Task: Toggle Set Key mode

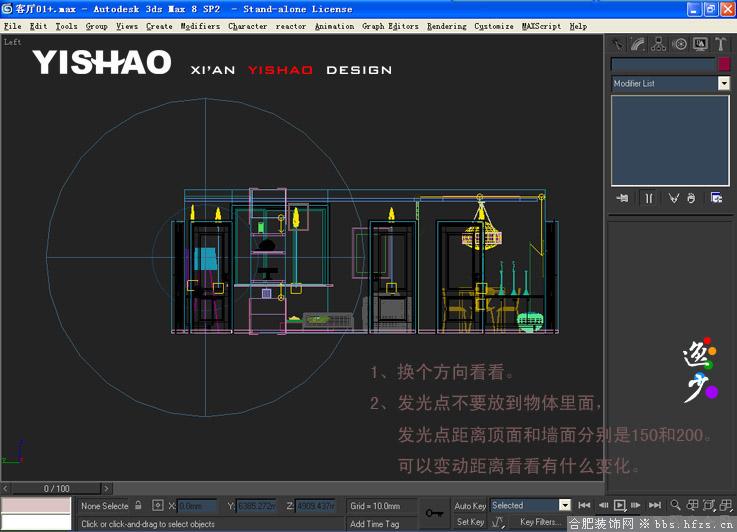Action: click(x=470, y=522)
